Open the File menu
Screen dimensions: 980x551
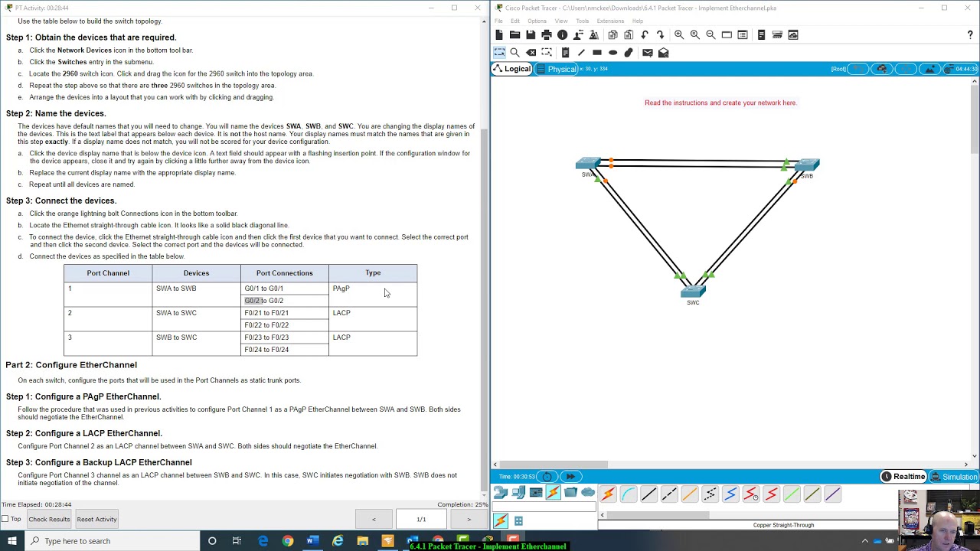498,21
